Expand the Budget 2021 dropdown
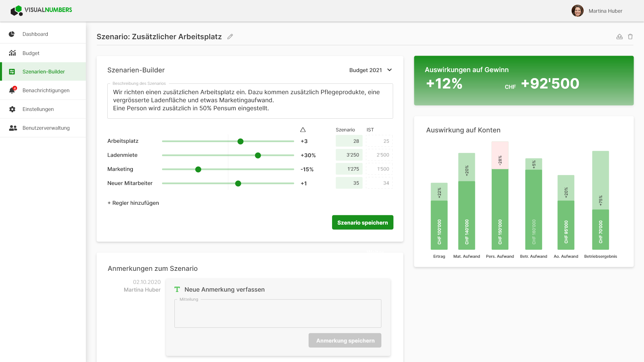644x362 pixels. coord(371,70)
